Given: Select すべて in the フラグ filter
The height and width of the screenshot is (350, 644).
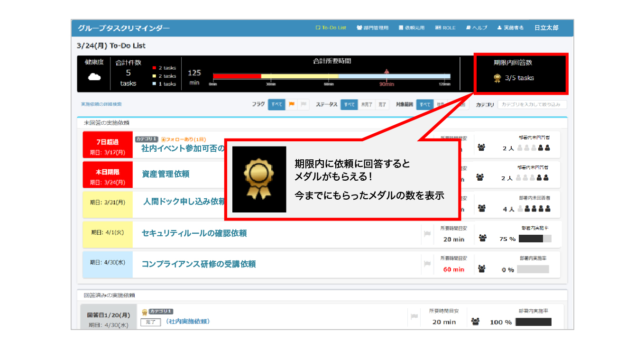Looking at the screenshot, I should click(x=276, y=105).
